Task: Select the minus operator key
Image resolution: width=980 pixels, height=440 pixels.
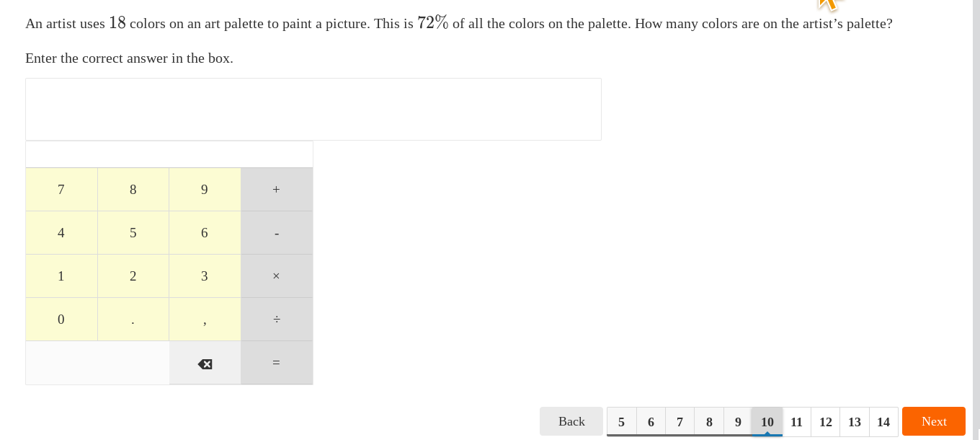Action: tap(277, 233)
